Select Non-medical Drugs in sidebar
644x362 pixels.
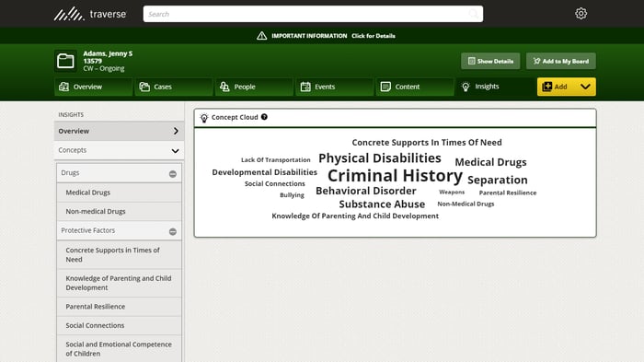[119, 212]
